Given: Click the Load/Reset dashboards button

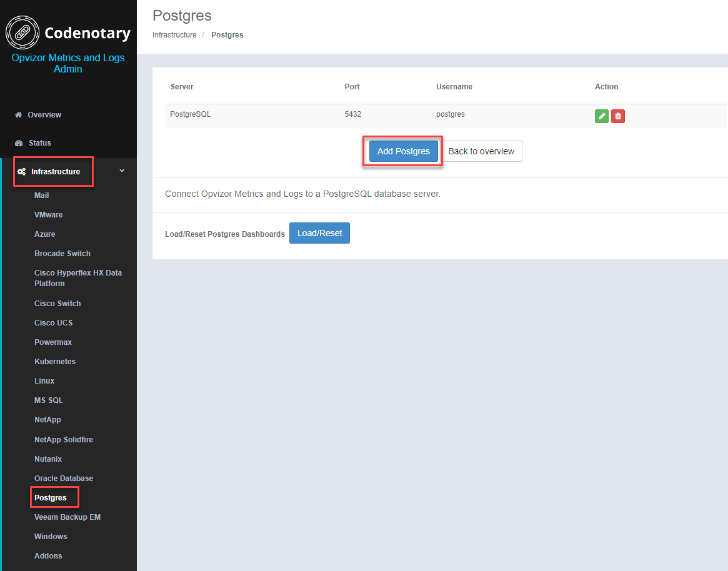Looking at the screenshot, I should pyautogui.click(x=319, y=233).
